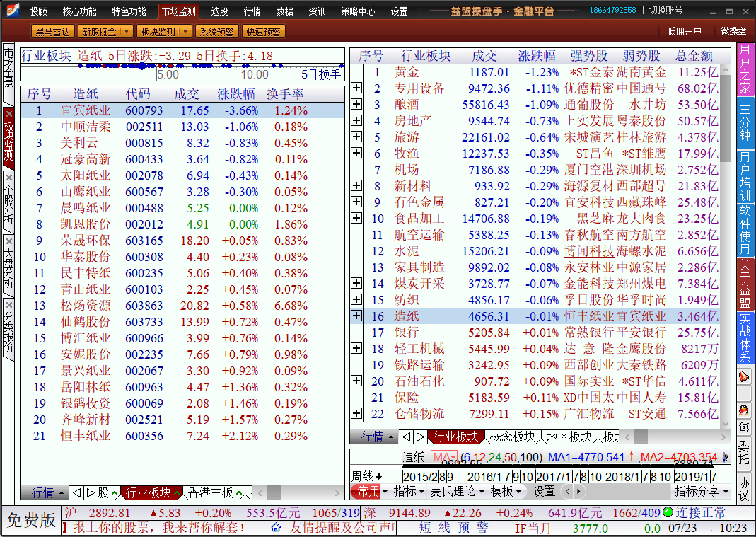756x537 pixels.
Task: Expand the 专用设备 sector row
Action: point(356,88)
